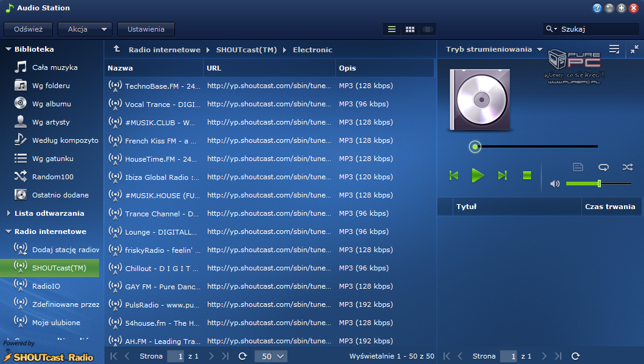Viewport: 644px width, 364px height.
Task: Click the station list page number field
Action: 176,356
